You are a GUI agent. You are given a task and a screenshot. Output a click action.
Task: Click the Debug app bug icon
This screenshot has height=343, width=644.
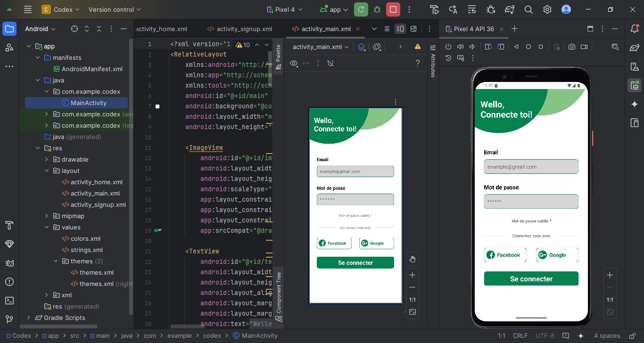[377, 9]
